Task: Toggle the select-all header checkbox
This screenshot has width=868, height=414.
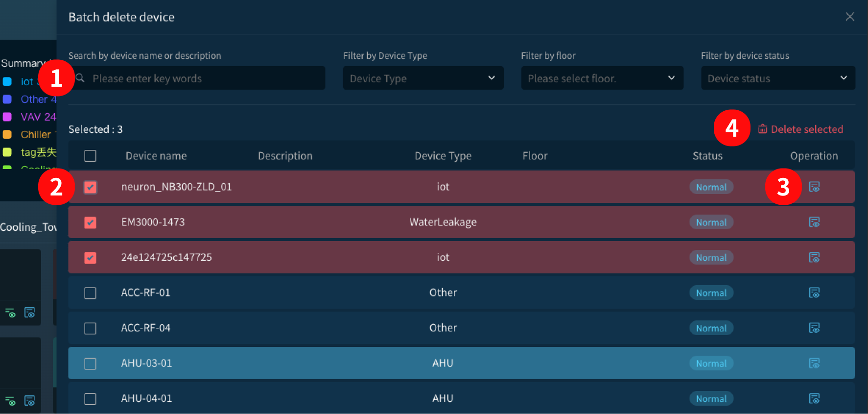Action: (90, 156)
